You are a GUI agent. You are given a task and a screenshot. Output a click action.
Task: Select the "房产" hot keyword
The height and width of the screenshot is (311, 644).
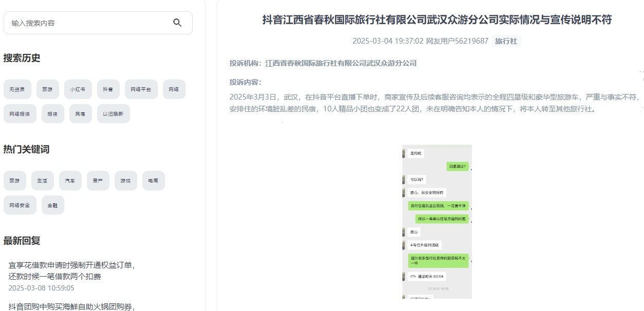98,180
